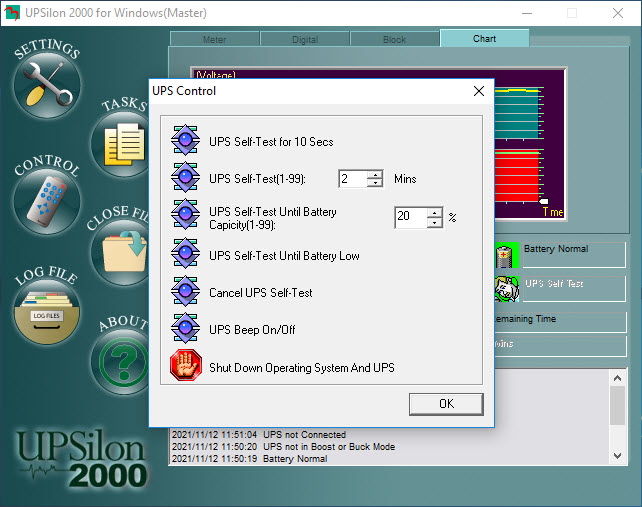642x507 pixels.
Task: Click the 'UPS not Connected' log entry
Action: click(x=259, y=435)
